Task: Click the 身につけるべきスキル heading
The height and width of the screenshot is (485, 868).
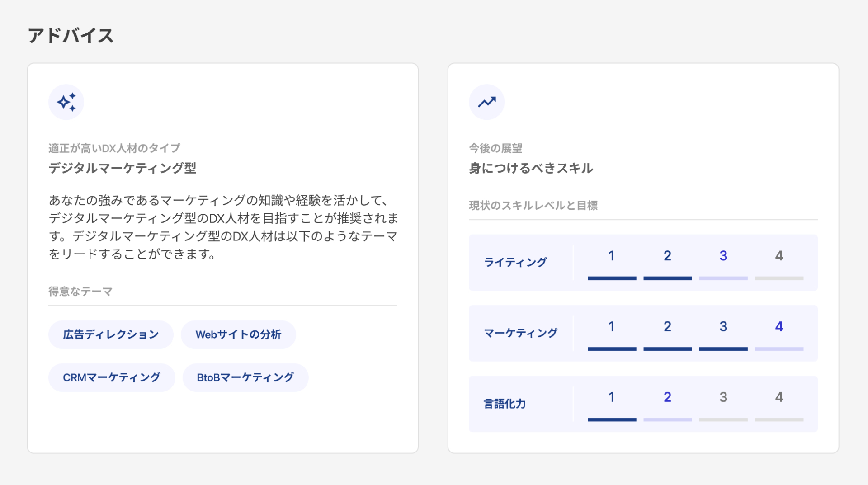Action: click(x=531, y=168)
